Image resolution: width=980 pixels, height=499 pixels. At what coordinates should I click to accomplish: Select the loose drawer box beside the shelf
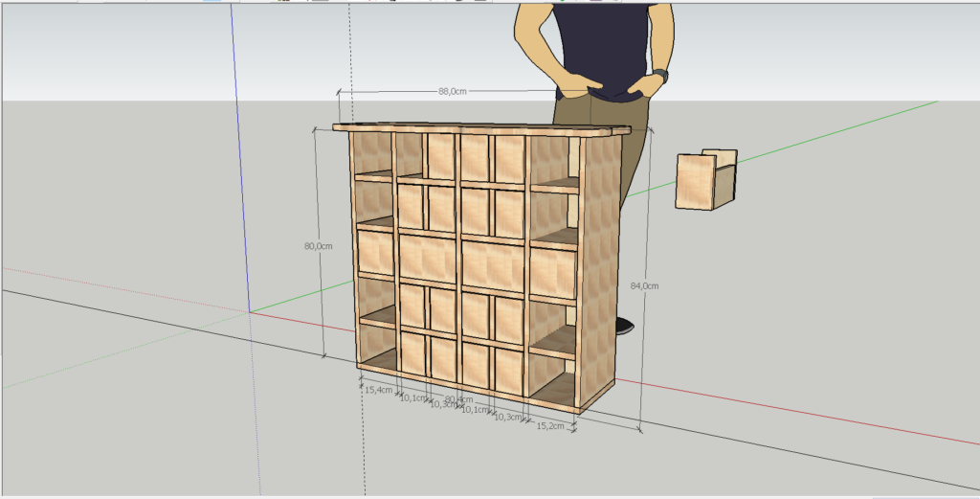coord(706,179)
